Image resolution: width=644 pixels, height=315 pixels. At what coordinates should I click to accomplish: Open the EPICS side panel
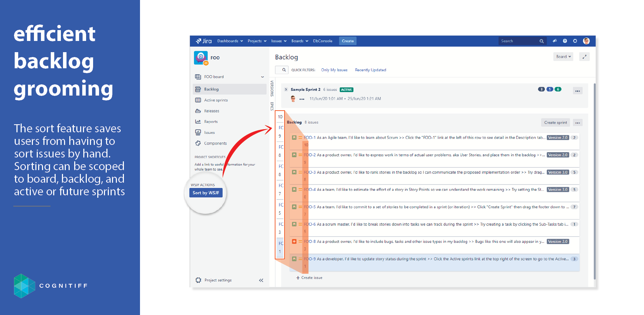[272, 106]
